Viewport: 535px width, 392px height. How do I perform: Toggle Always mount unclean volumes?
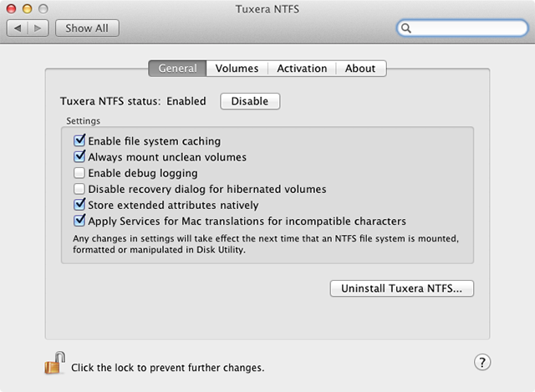coord(79,156)
